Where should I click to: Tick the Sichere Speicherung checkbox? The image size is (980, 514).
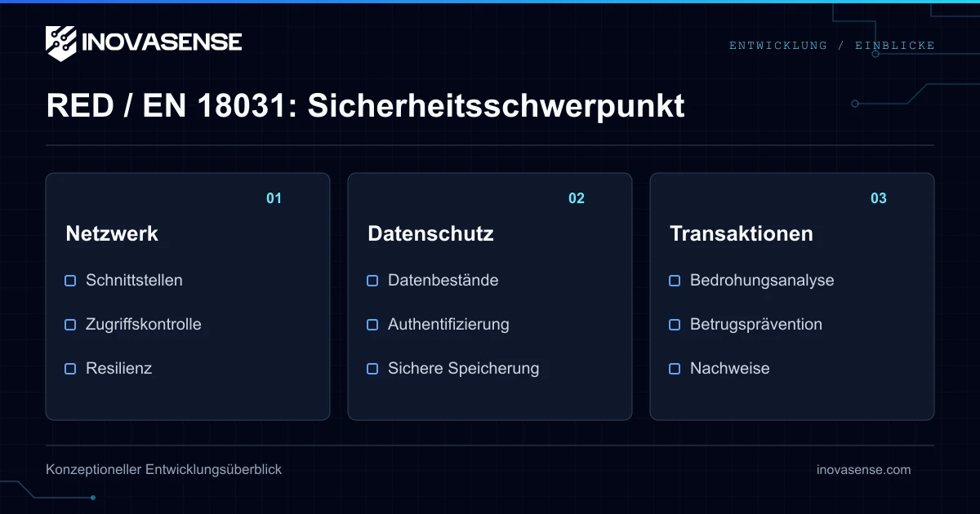click(x=372, y=369)
